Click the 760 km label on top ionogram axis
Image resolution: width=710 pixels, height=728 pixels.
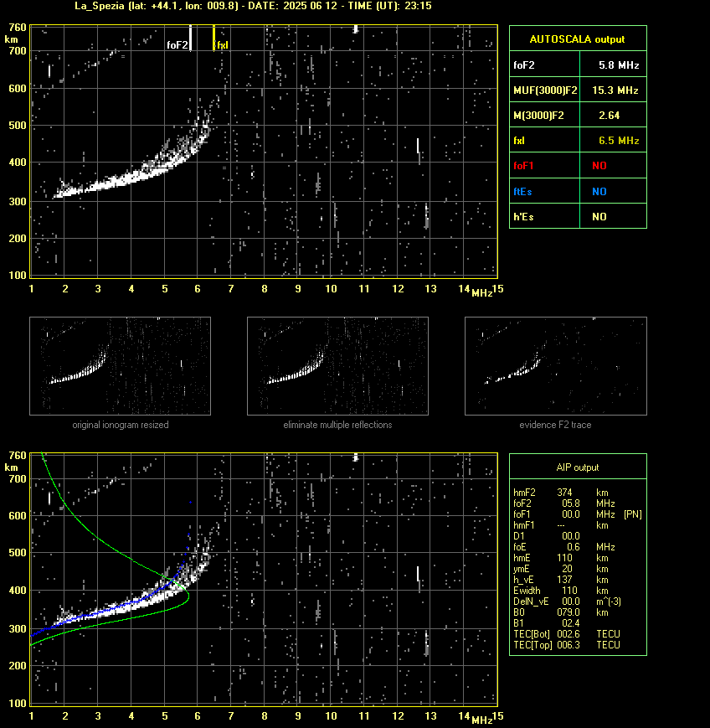pyautogui.click(x=18, y=28)
